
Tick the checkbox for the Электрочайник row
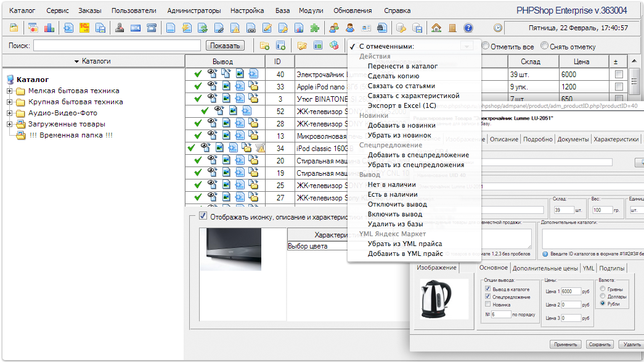click(618, 74)
